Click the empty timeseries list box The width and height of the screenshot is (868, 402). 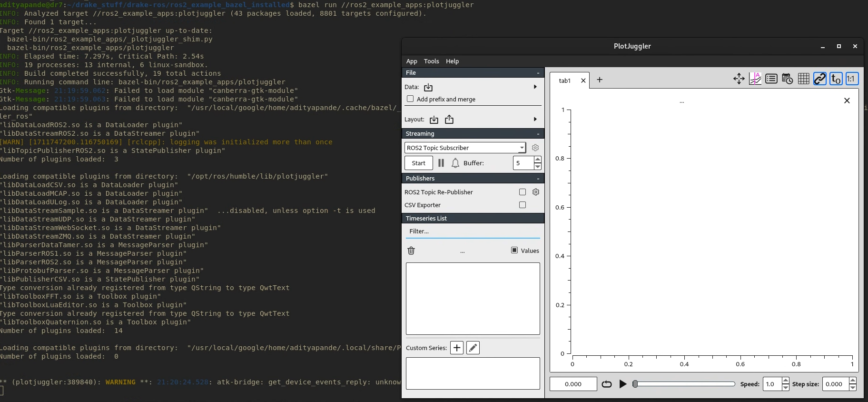(473, 299)
